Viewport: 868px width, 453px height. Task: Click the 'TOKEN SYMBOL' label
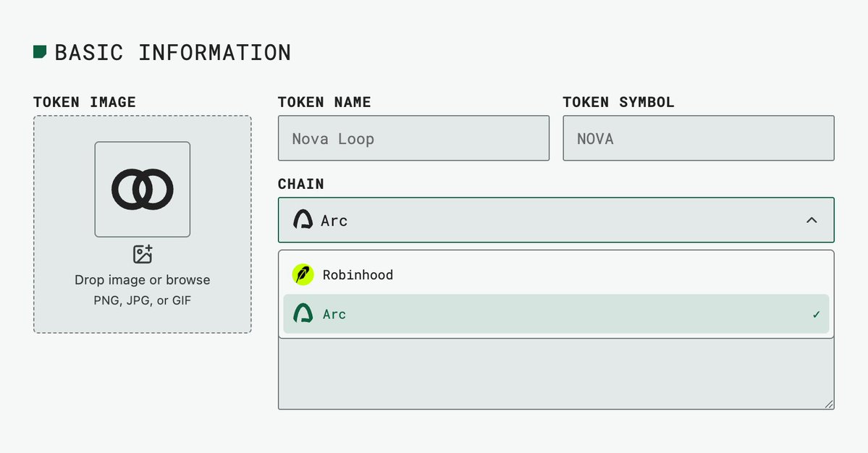tap(618, 102)
